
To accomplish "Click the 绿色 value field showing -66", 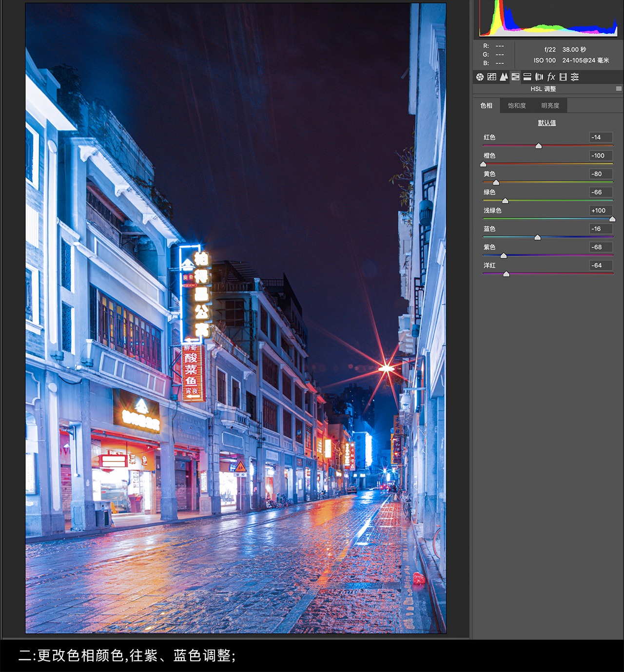I will [x=601, y=192].
